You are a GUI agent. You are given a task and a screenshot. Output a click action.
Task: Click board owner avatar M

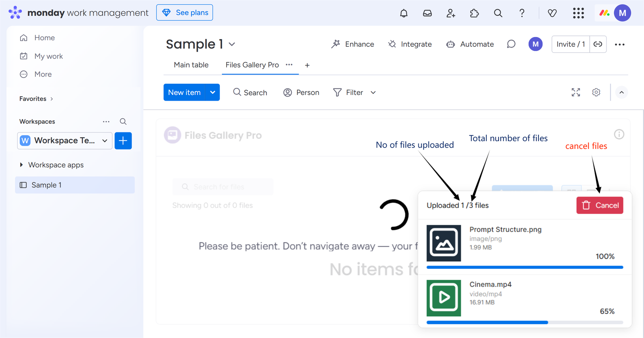pos(536,44)
